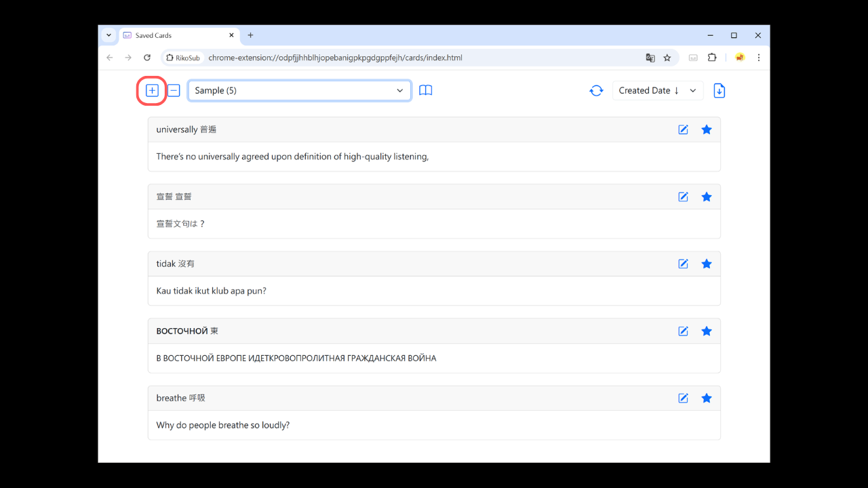This screenshot has height=488, width=868.
Task: Open the Created Date sort dropdown
Action: click(x=657, y=91)
